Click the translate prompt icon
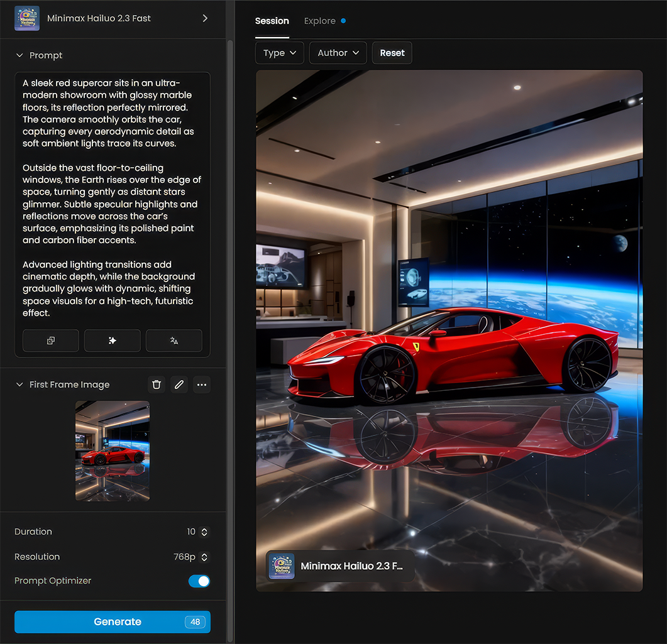 point(174,341)
